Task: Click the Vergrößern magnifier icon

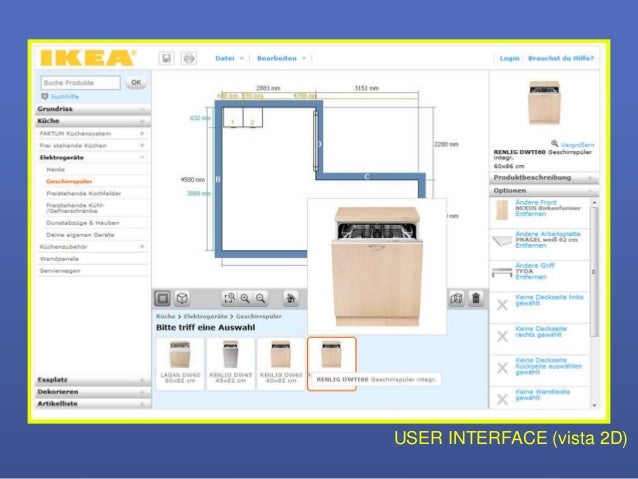Action: pos(555,143)
